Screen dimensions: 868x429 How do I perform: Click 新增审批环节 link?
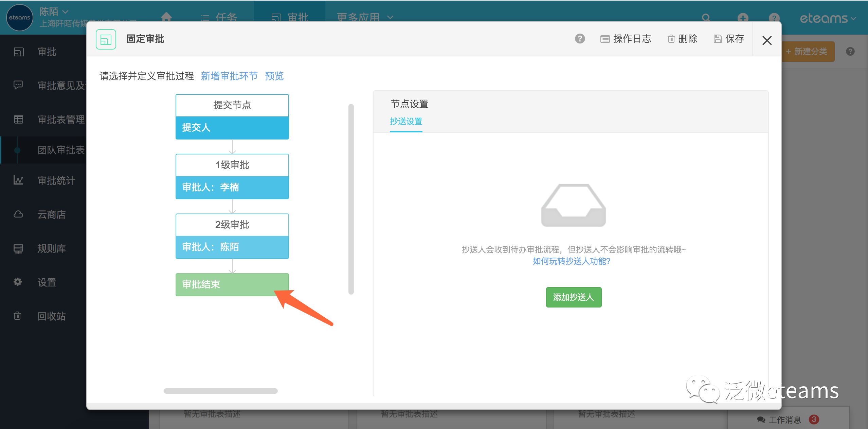(229, 76)
